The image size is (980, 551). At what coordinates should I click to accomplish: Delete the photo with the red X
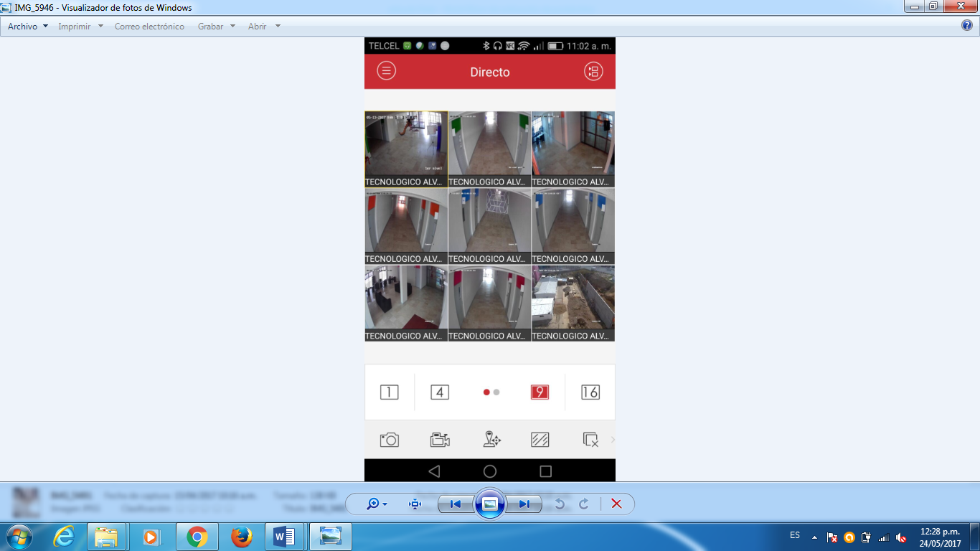click(x=616, y=504)
